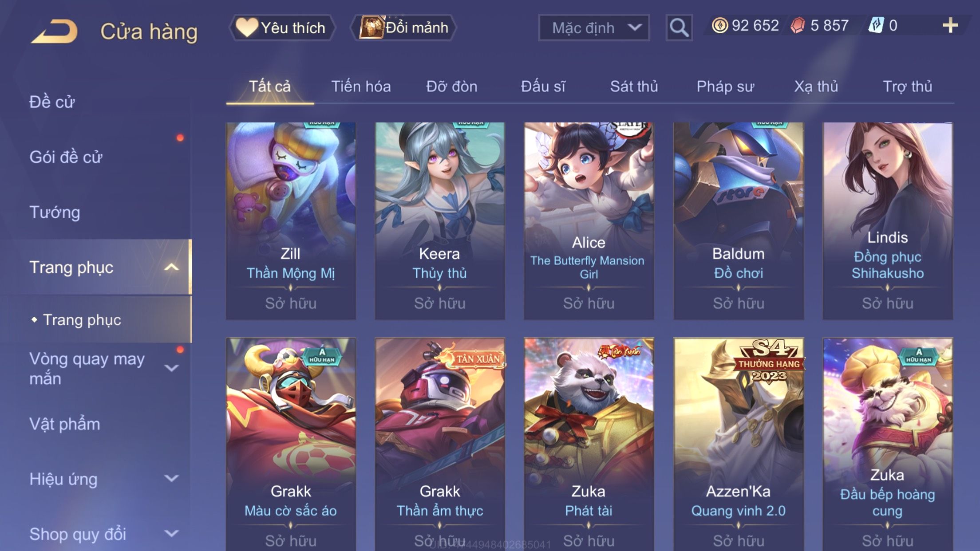This screenshot has height=551, width=980.
Task: Open Gói đề cử sidebar item
Action: [x=66, y=157]
